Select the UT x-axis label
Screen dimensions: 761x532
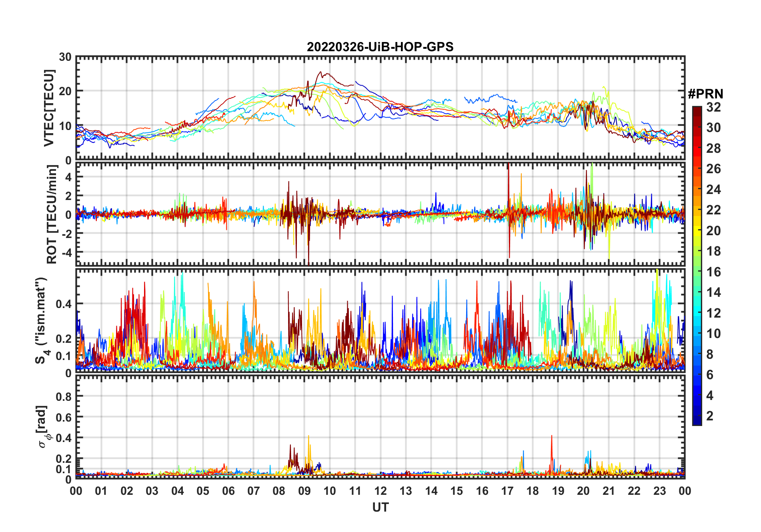click(x=380, y=508)
